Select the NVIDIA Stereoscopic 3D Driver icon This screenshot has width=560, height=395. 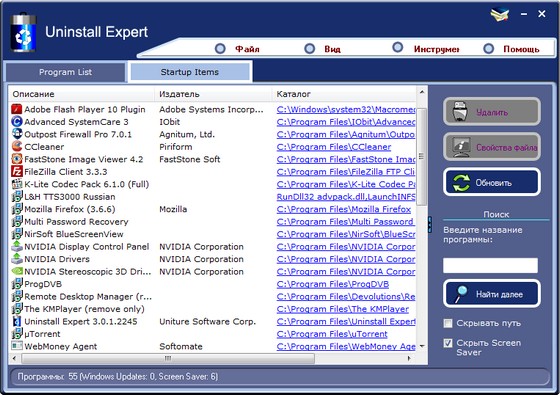pos(17,271)
